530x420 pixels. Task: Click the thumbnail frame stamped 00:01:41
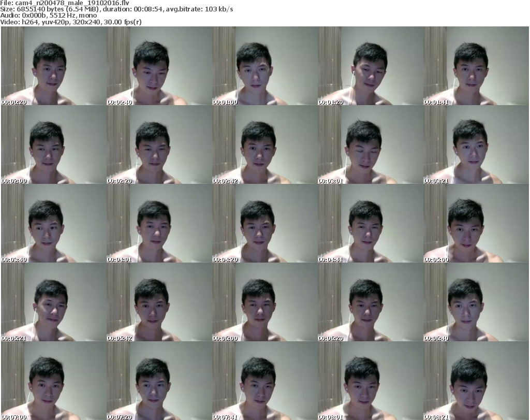pyautogui.click(x=476, y=66)
